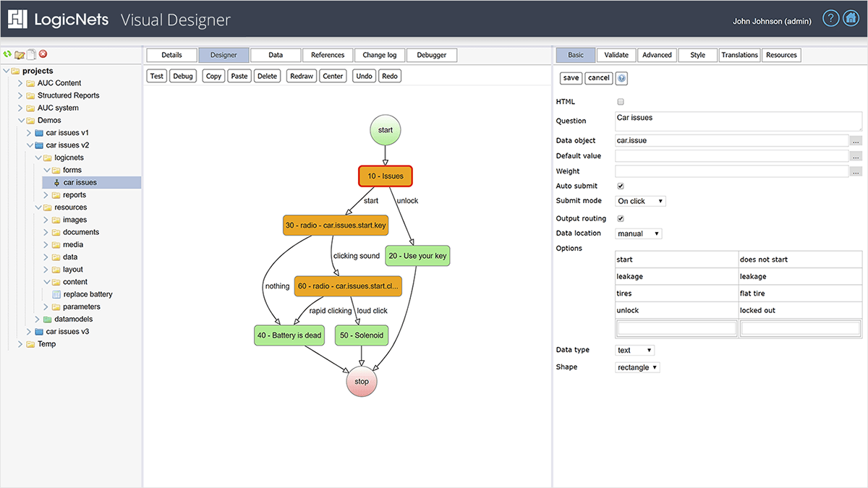Select the 50 - Solenoid node
868x488 pixels.
pos(361,335)
